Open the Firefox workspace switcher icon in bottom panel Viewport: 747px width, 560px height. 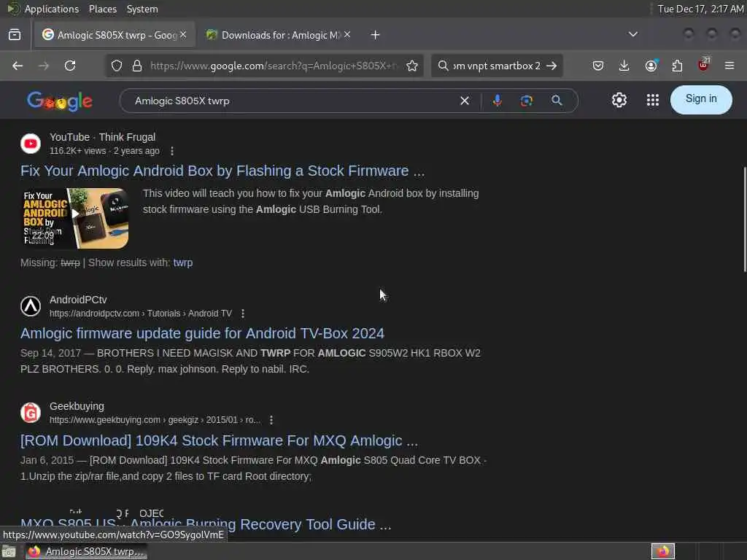(x=662, y=551)
